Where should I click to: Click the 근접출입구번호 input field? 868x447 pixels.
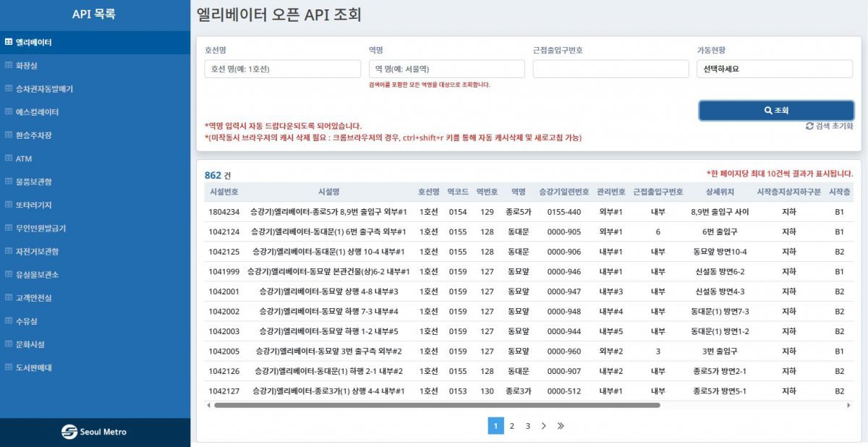click(610, 69)
